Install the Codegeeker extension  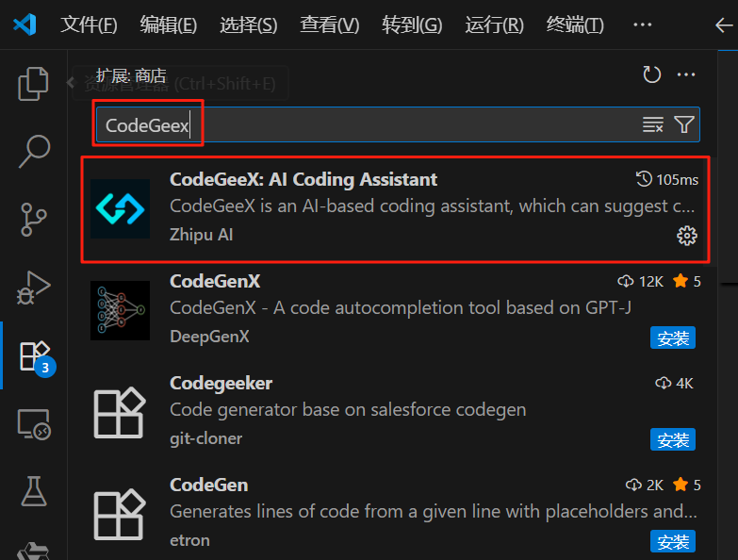[x=673, y=439]
